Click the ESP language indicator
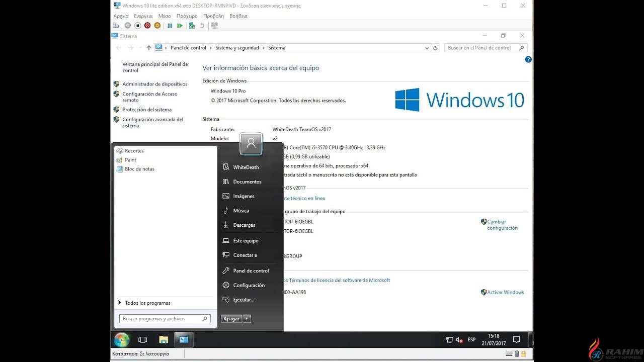The image size is (644, 362). (x=471, y=340)
